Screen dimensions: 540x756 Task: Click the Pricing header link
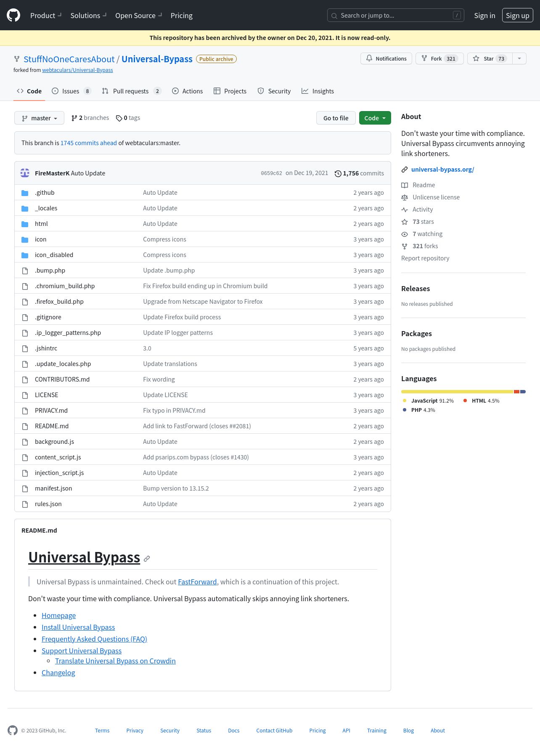(182, 16)
